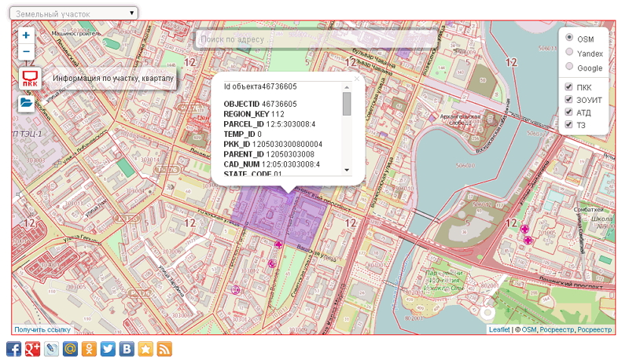The image size is (629, 364).
Task: Click the popup scrollbar thumb
Action: click(x=347, y=104)
